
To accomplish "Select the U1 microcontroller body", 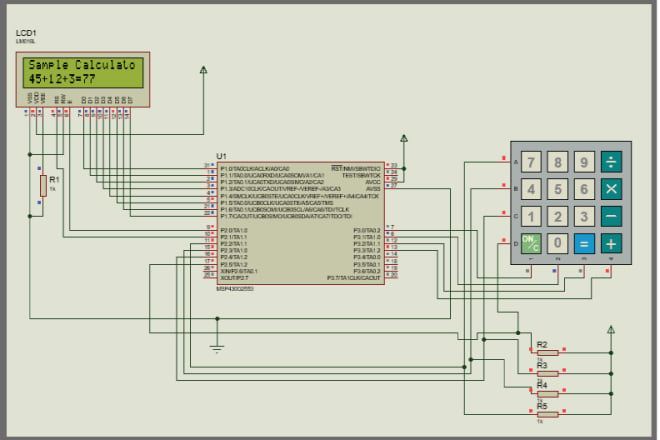I will point(301,223).
